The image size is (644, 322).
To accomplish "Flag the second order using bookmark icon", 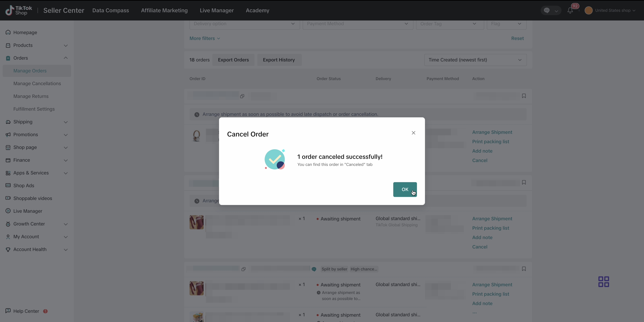I will (x=524, y=182).
